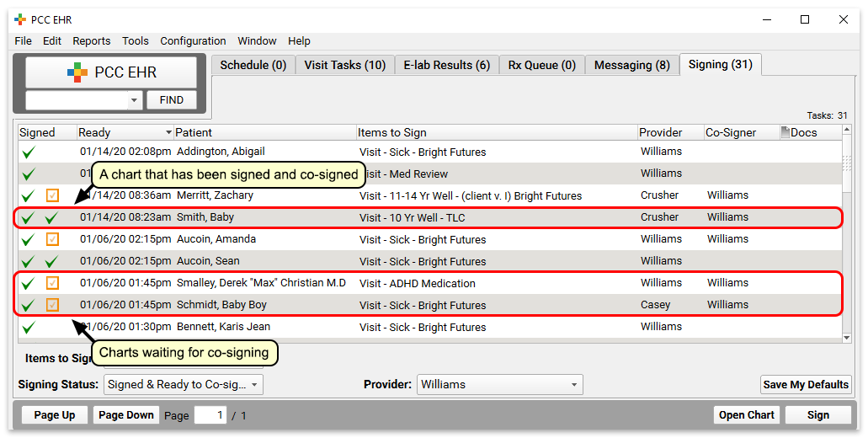The width and height of the screenshot is (868, 438).
Task: Select patient name Addington, Abigail
Action: [221, 152]
